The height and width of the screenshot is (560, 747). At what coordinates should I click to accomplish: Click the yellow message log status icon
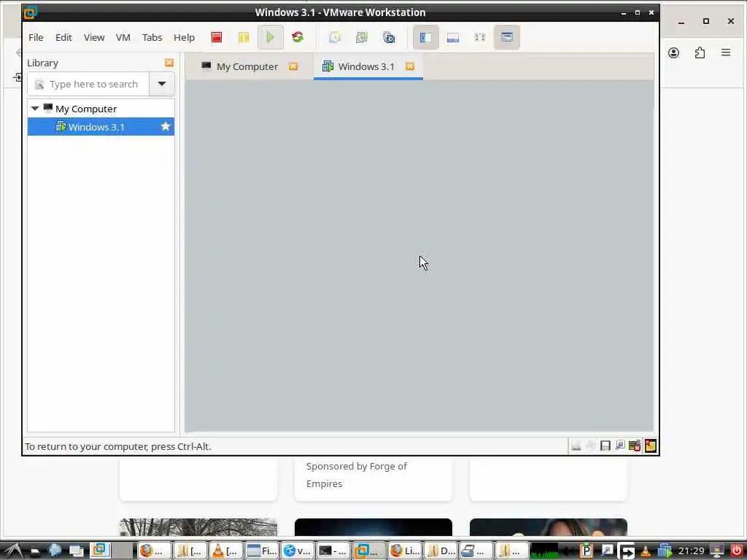pyautogui.click(x=650, y=446)
